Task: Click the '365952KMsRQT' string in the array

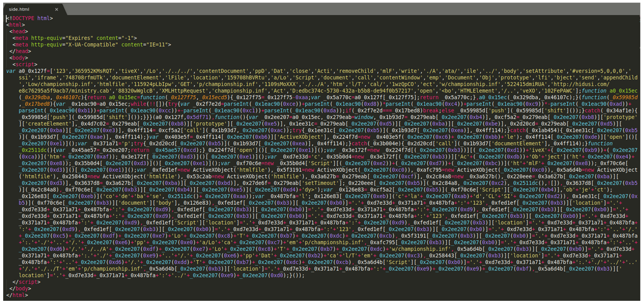Action: pyautogui.click(x=92, y=71)
